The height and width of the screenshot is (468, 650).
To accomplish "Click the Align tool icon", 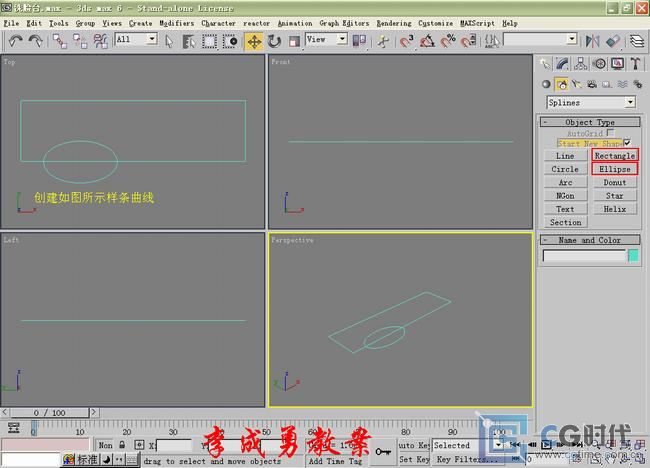I will pos(613,41).
